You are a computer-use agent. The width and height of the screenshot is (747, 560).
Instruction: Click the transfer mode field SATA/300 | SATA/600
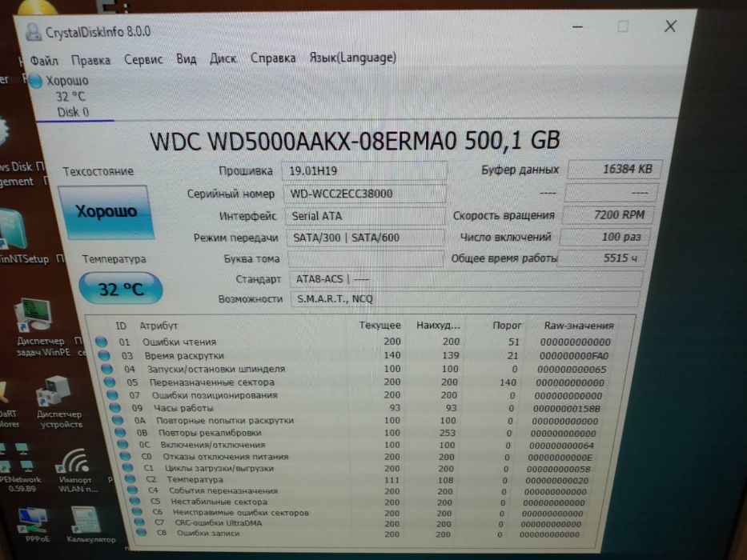[365, 237]
